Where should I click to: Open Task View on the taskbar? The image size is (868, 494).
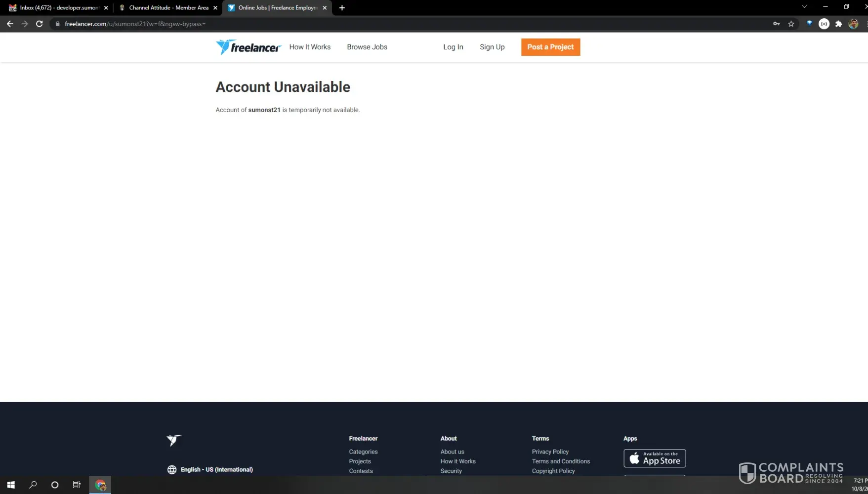77,485
